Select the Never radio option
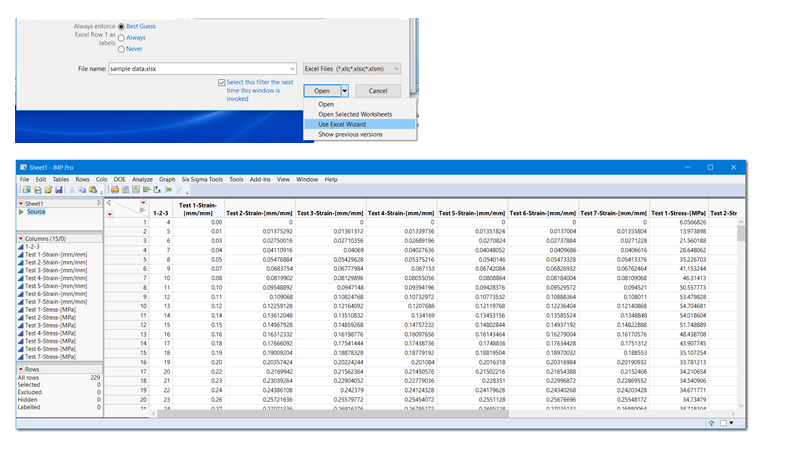 [121, 49]
